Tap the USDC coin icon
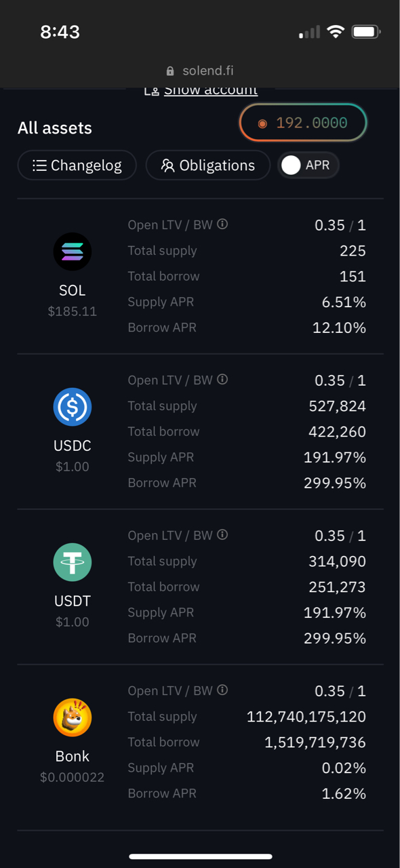 tap(72, 407)
